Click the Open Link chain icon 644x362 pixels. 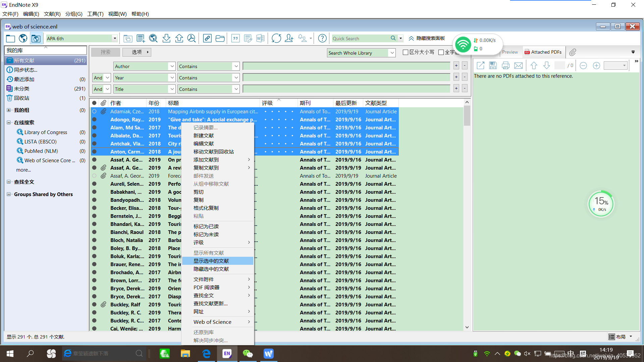coord(207,39)
